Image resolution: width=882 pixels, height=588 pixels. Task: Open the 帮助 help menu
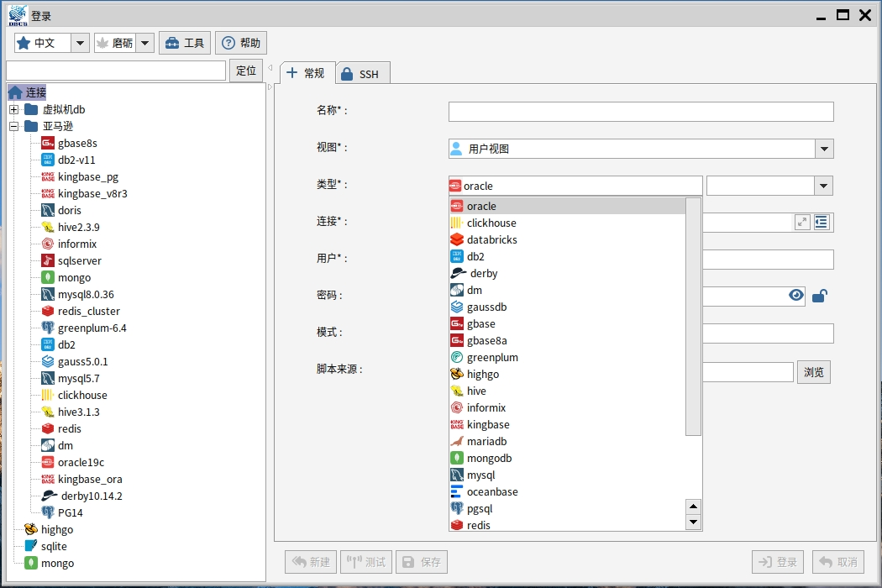(241, 43)
